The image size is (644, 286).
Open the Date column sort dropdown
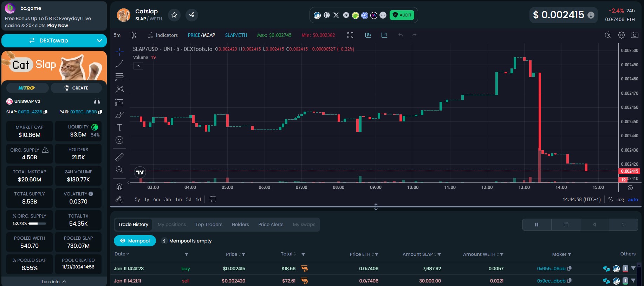(x=122, y=254)
